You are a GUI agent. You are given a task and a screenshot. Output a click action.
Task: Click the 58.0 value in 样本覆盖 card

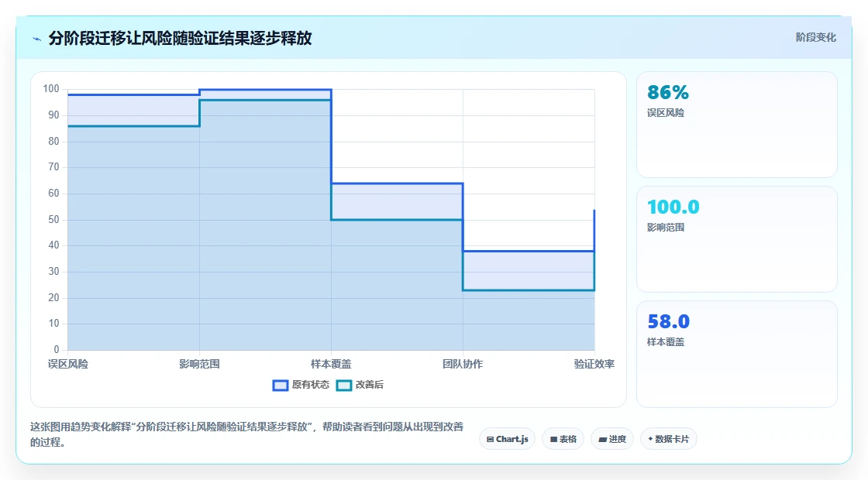pos(668,321)
